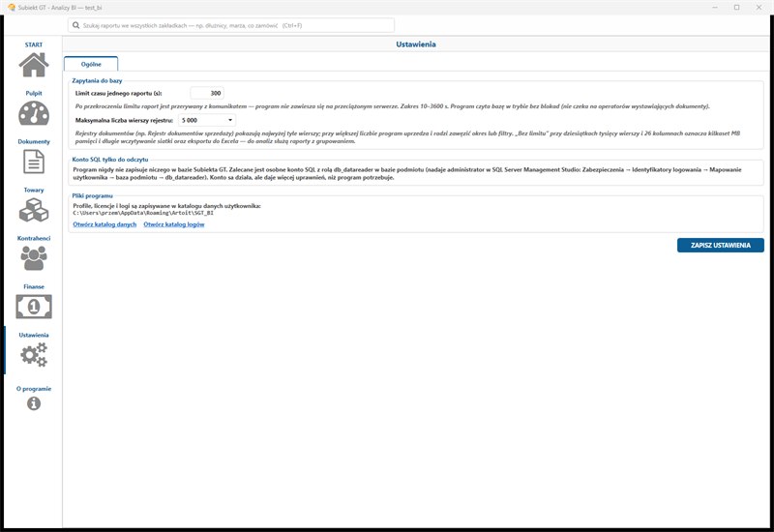Open the Pulpit dashboard gauge icon

(x=34, y=113)
